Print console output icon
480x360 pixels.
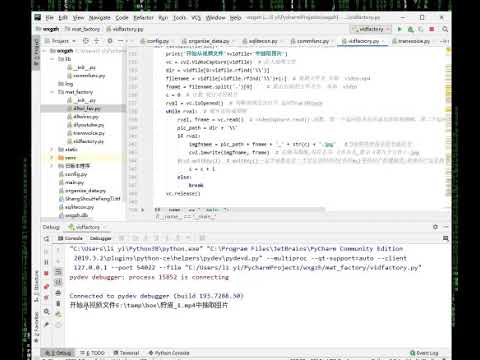58,293
